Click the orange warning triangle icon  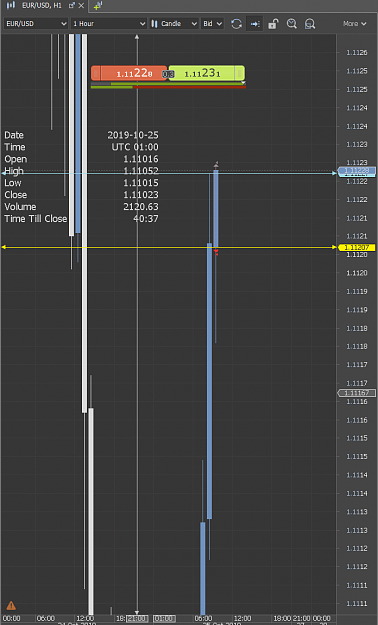point(11,606)
